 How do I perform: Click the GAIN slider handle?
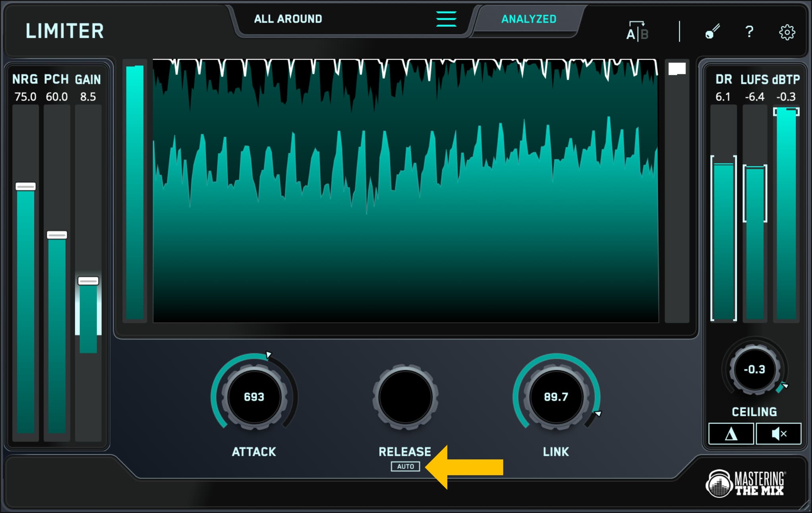point(88,281)
